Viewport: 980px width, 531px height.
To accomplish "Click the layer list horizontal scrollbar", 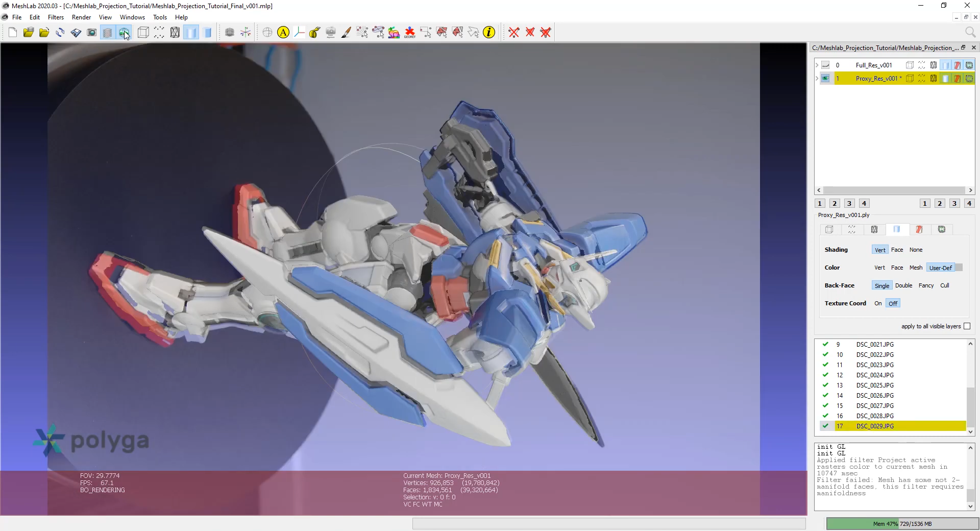I will coord(894,190).
